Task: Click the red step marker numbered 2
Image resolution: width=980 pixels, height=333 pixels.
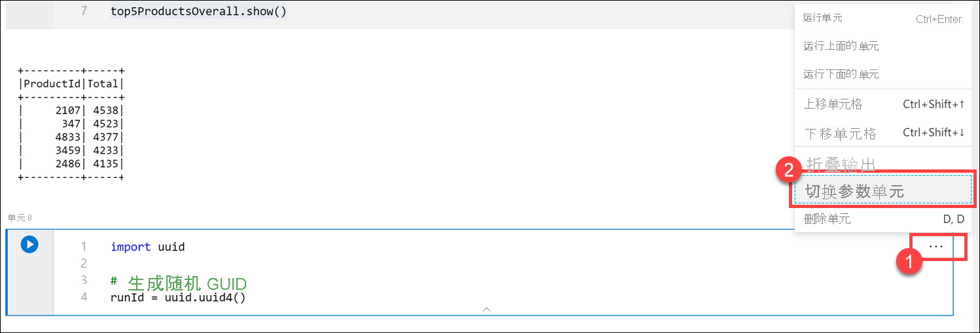Action: [x=788, y=171]
